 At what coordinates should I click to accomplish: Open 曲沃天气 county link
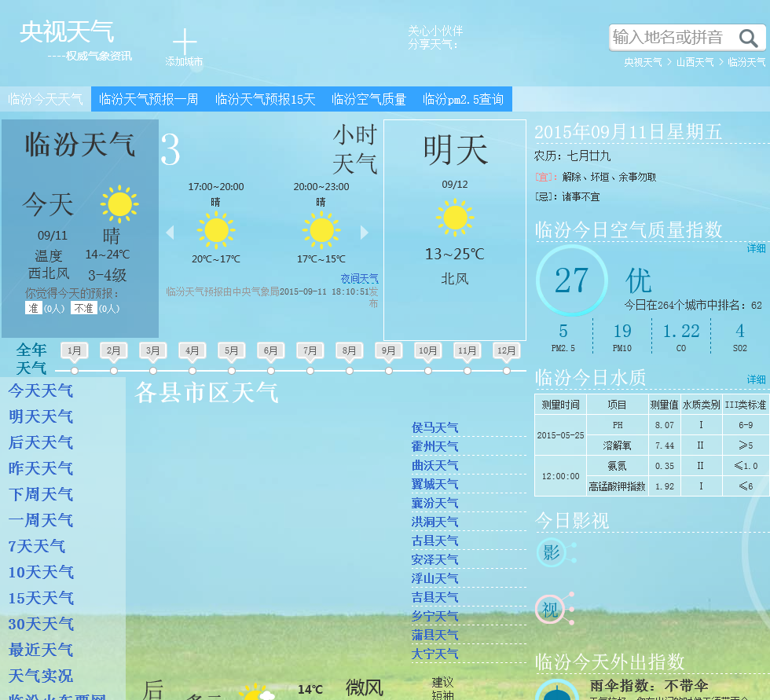click(435, 465)
